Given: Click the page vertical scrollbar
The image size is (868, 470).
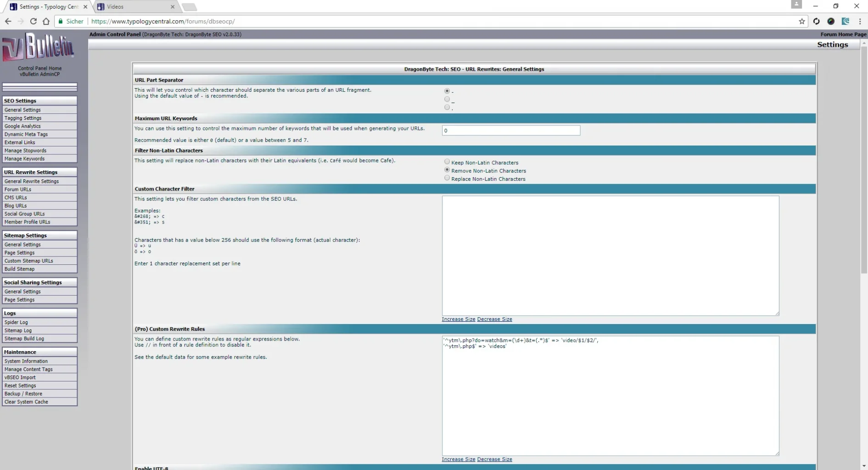Looking at the screenshot, I should coord(864,159).
